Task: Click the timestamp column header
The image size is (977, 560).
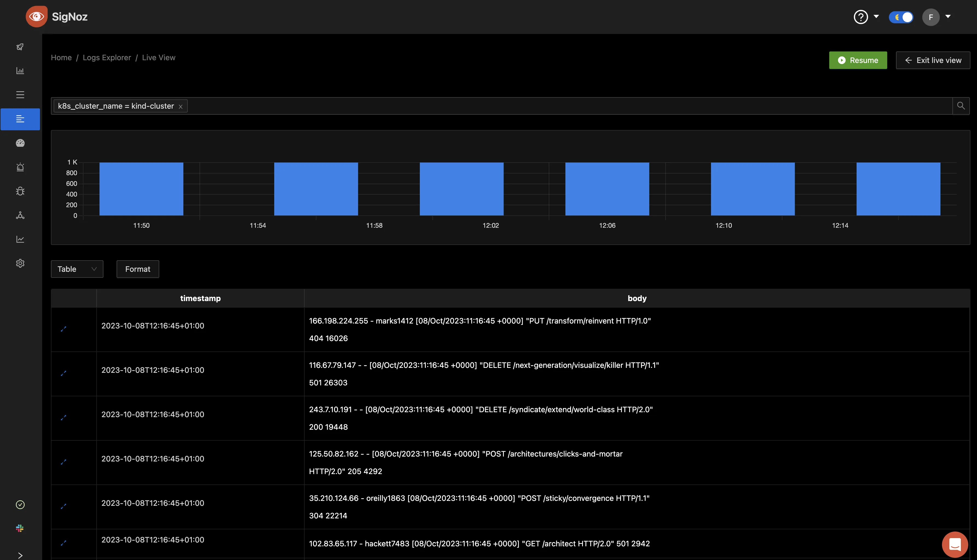Action: [x=200, y=298]
